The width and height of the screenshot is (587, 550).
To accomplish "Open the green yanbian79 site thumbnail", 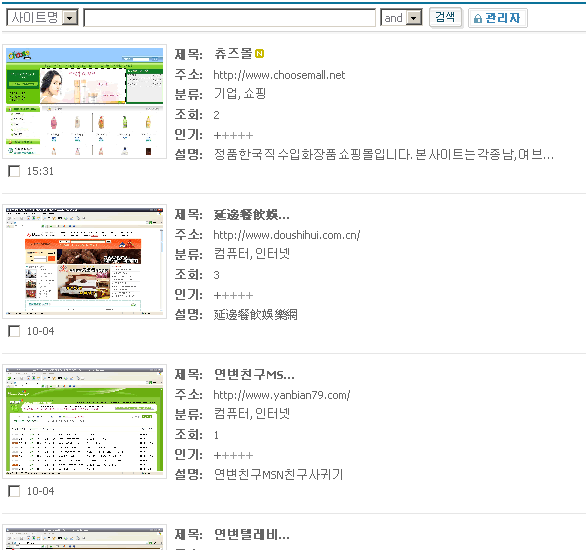I will coord(85,422).
